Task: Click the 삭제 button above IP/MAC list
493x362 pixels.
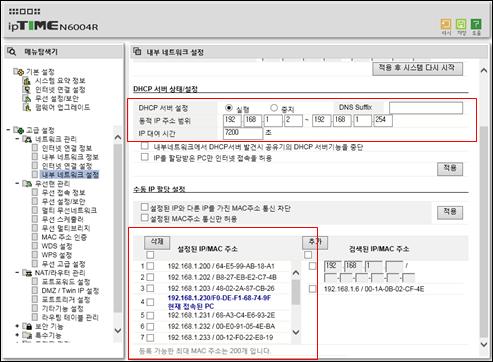Action: [157, 242]
